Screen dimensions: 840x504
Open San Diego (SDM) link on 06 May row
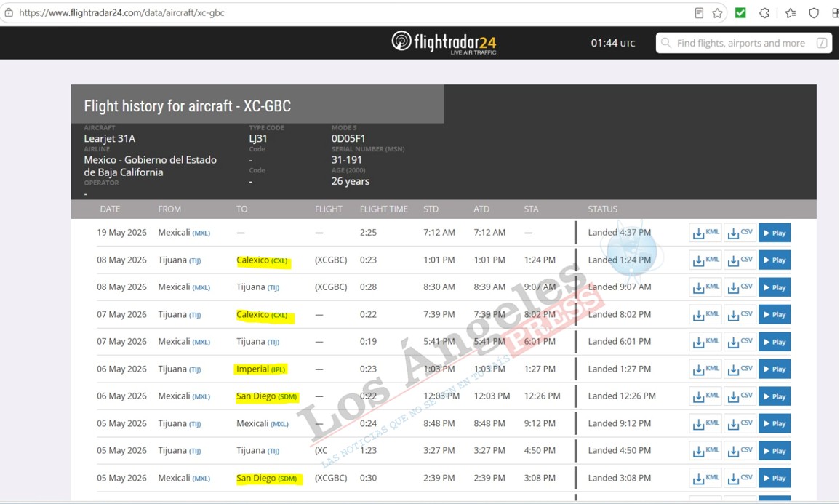coord(267,396)
